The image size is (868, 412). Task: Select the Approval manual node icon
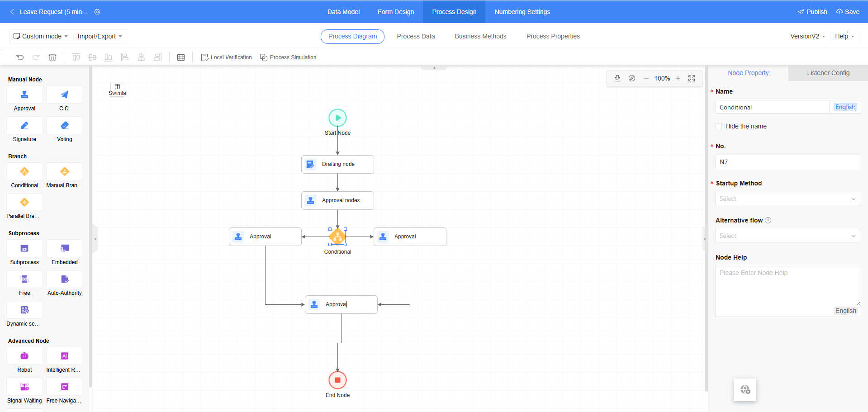(x=24, y=95)
